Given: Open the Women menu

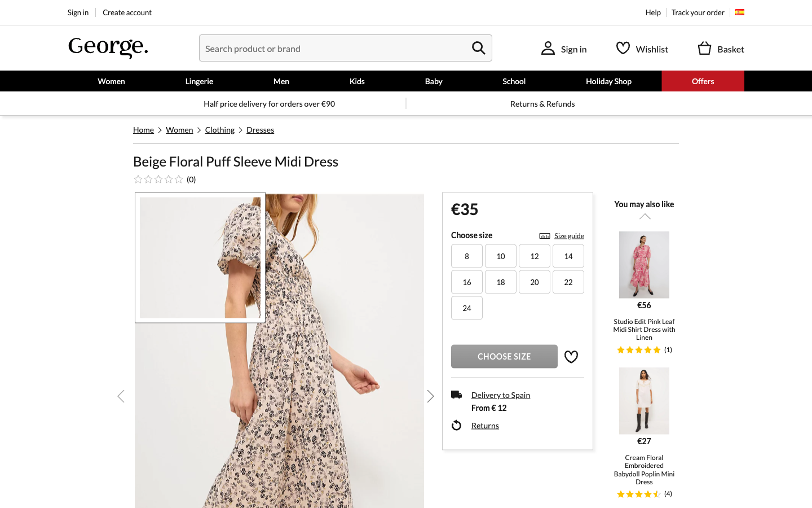Looking at the screenshot, I should pyautogui.click(x=111, y=81).
